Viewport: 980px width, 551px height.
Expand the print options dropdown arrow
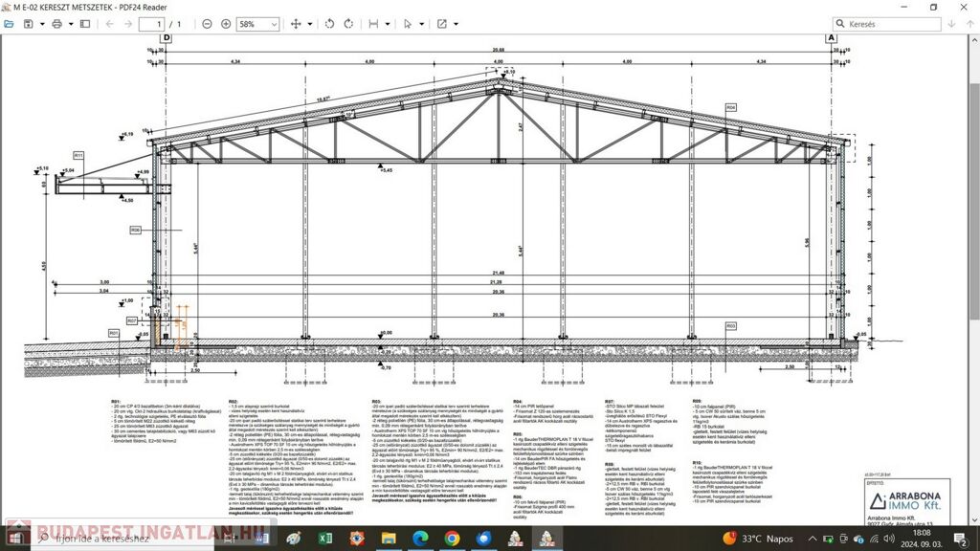tap(70, 24)
